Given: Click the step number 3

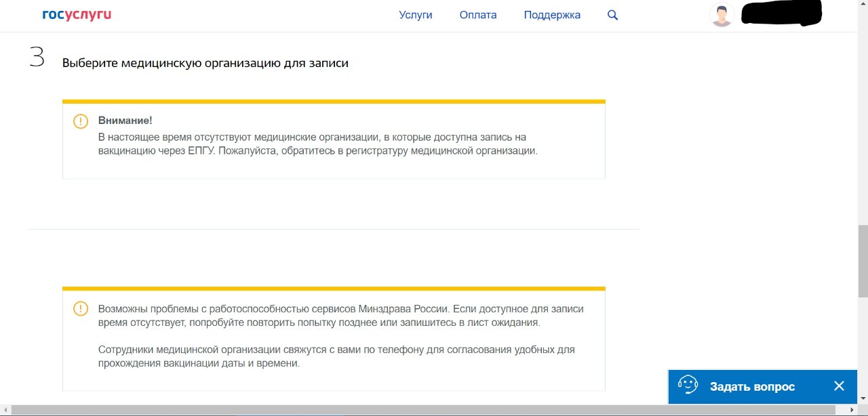Looking at the screenshot, I should (37, 58).
